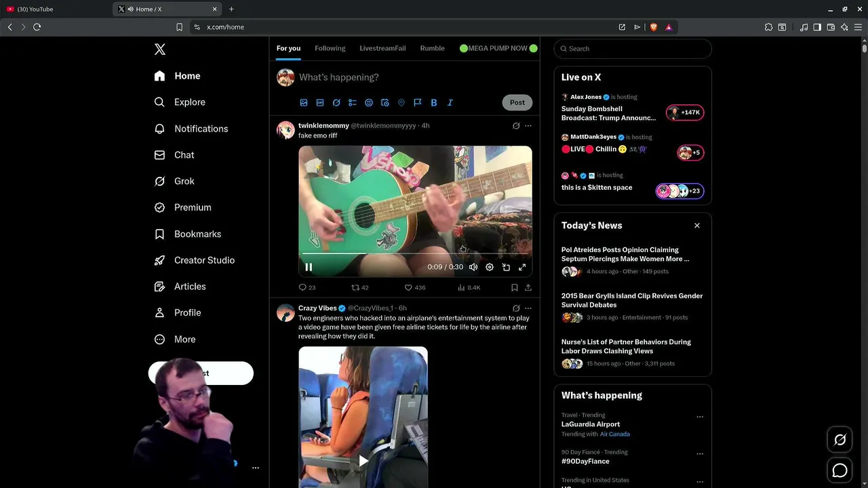Open the Bear Grylls Island Clip story
This screenshot has width=868, height=488.
click(x=633, y=307)
